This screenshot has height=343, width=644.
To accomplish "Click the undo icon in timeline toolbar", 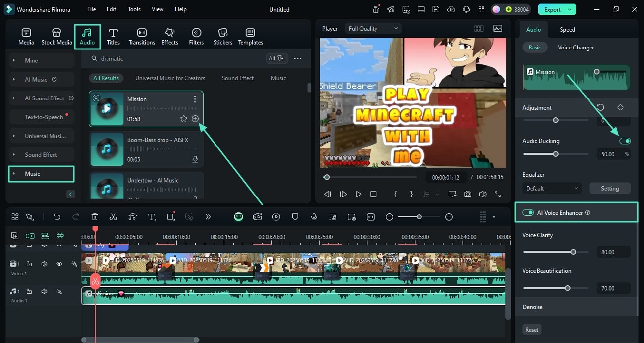I will [x=57, y=217].
